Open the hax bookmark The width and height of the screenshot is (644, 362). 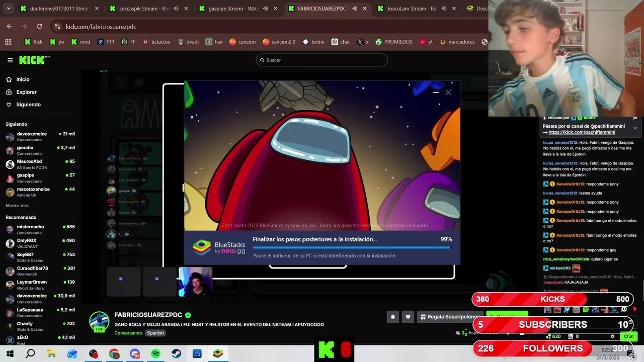pyautogui.click(x=214, y=42)
